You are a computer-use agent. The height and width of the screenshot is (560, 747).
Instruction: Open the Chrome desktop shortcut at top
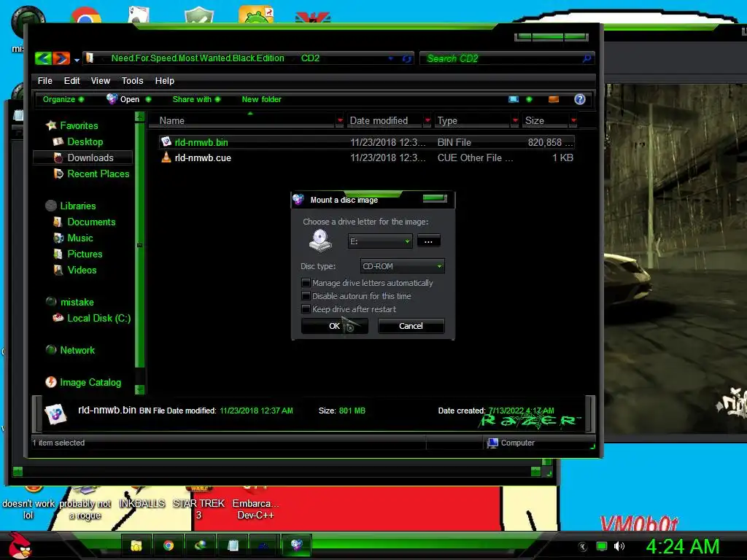[x=85, y=15]
